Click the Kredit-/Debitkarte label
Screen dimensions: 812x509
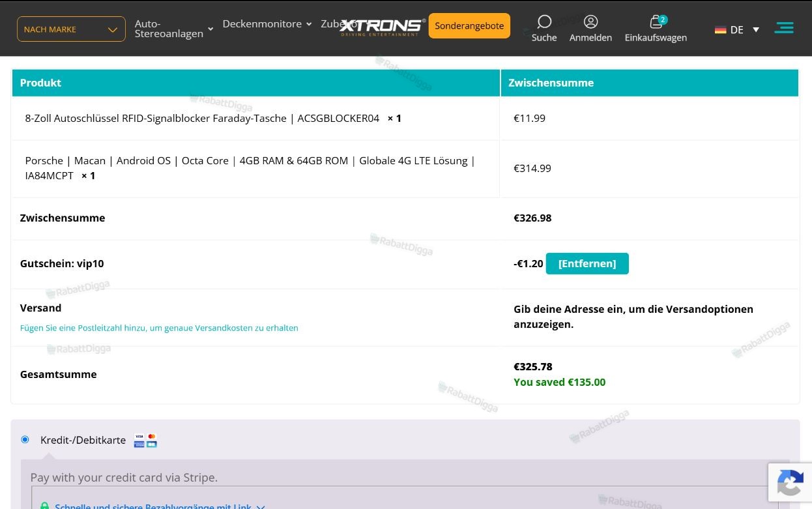pyautogui.click(x=83, y=440)
